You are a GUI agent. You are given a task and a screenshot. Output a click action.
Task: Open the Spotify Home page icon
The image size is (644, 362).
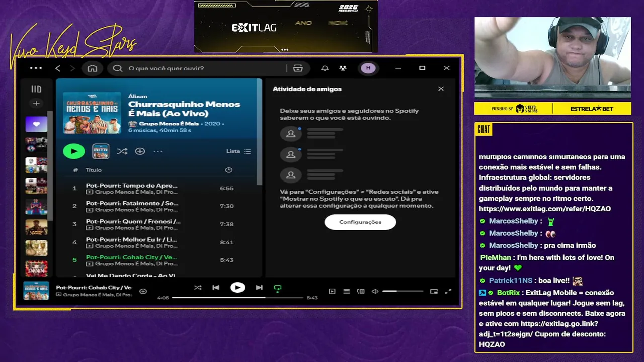(92, 68)
